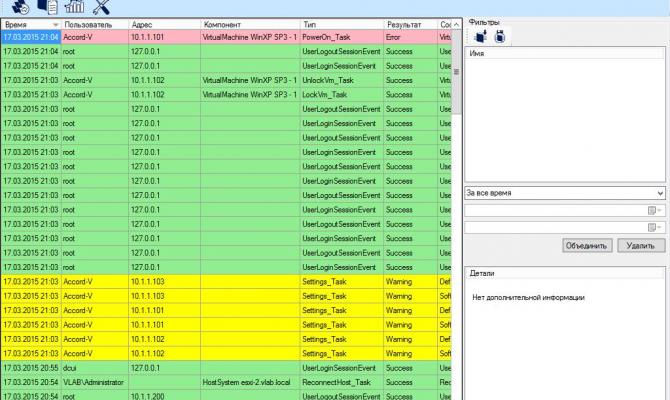Click the Удалить button

click(641, 246)
